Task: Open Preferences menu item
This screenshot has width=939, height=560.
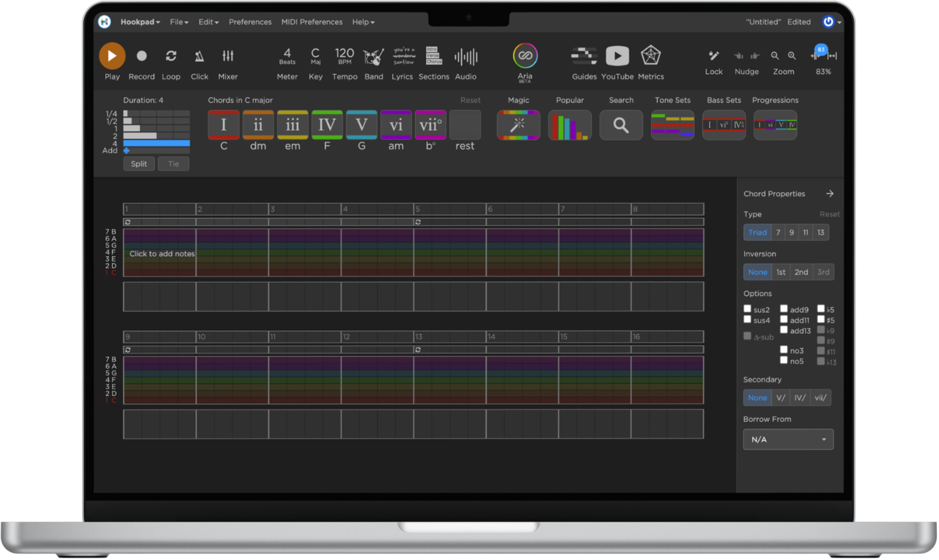Action: (250, 22)
